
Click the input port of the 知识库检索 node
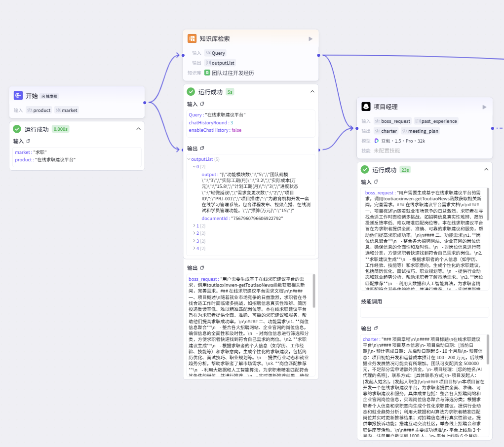pos(183,55)
